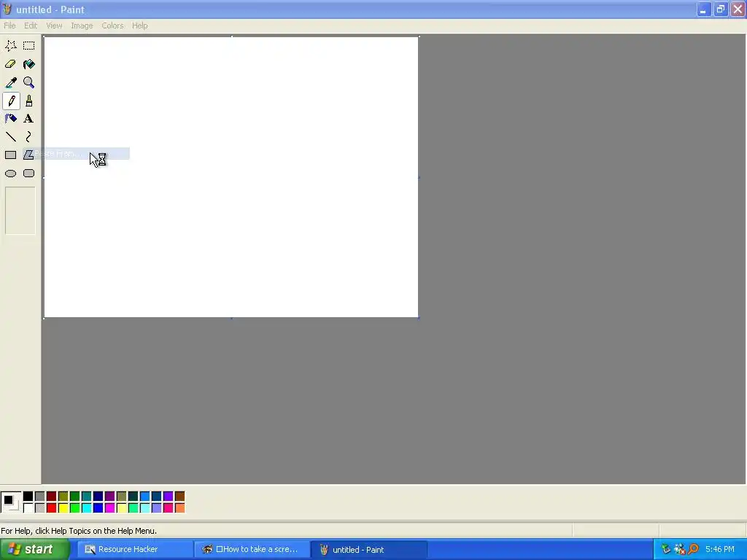Select the rectangular Select tool
Viewport: 747px width, 560px height.
click(x=29, y=46)
